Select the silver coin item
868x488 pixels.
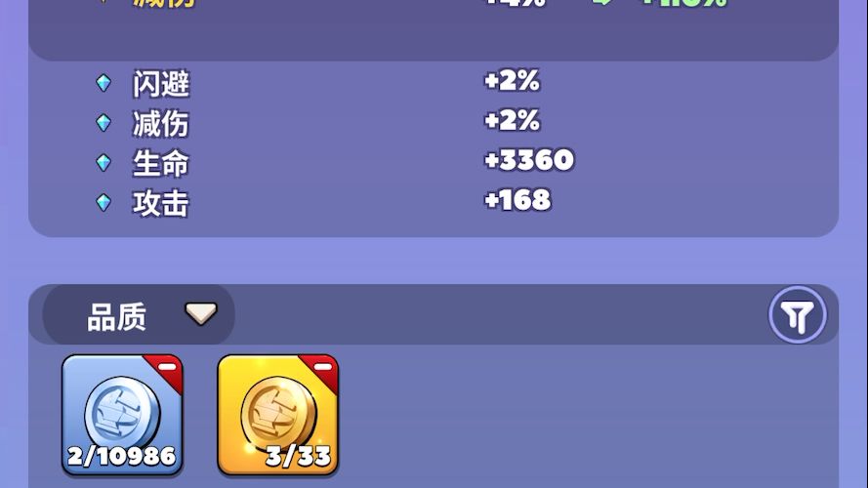122,415
